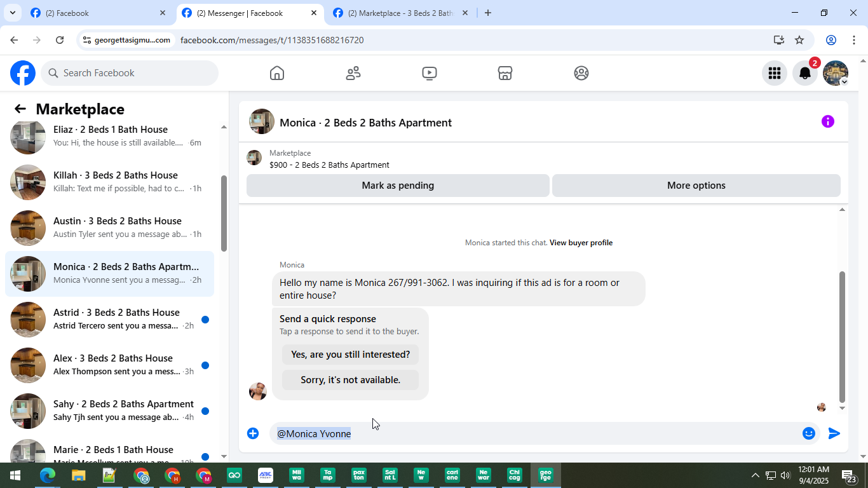Open the Friends icon in top navigation

click(x=353, y=73)
